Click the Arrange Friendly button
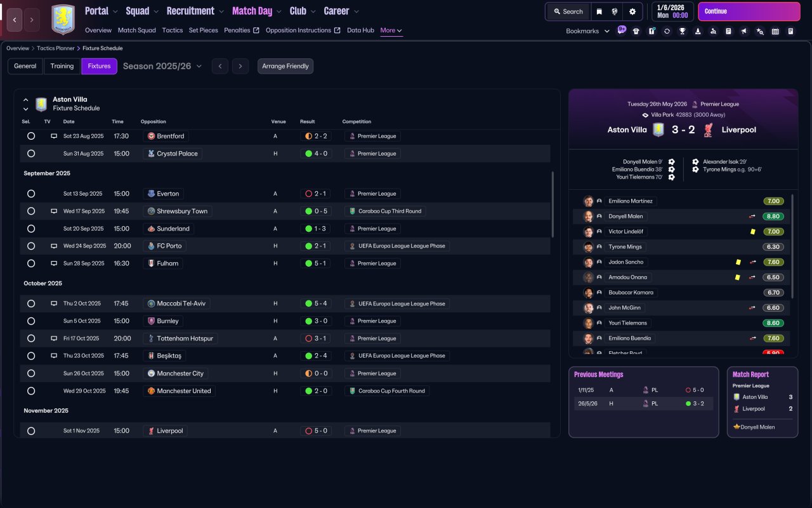Image resolution: width=812 pixels, height=508 pixels. pos(285,66)
